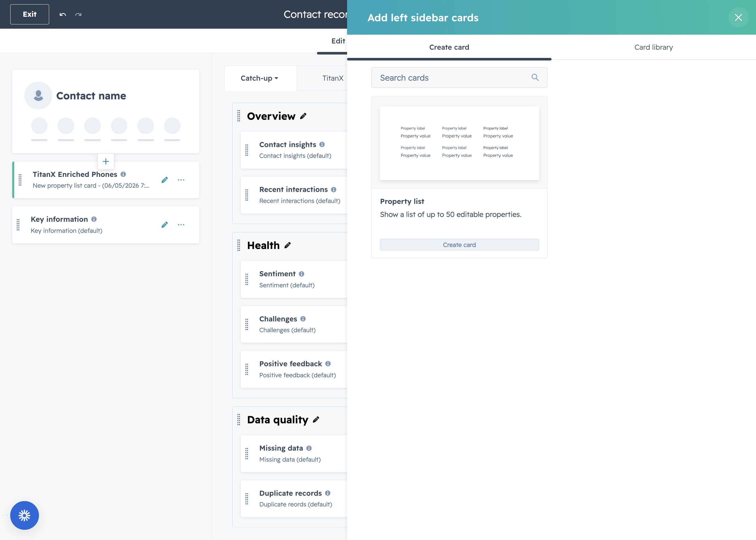Rename the Data quality section pencil icon

coord(316,420)
